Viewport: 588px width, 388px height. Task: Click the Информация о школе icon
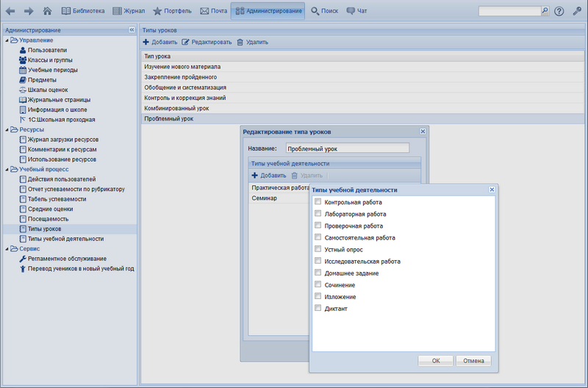[23, 109]
